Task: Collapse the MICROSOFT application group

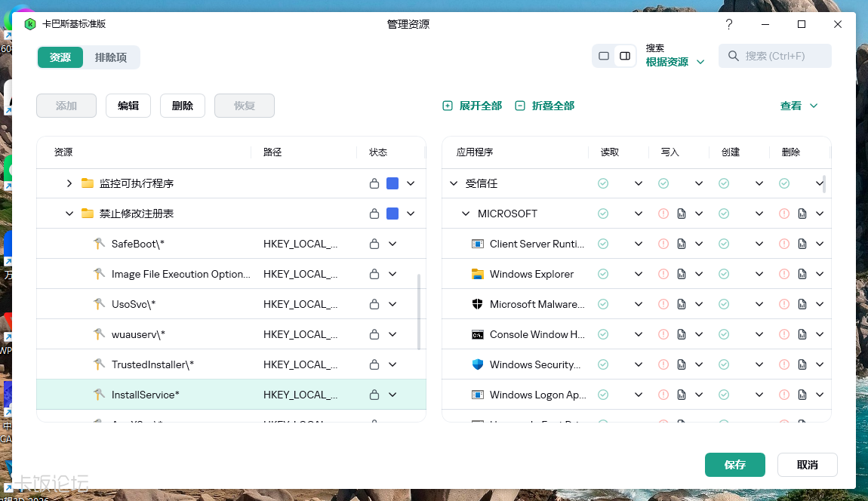Action: 466,214
